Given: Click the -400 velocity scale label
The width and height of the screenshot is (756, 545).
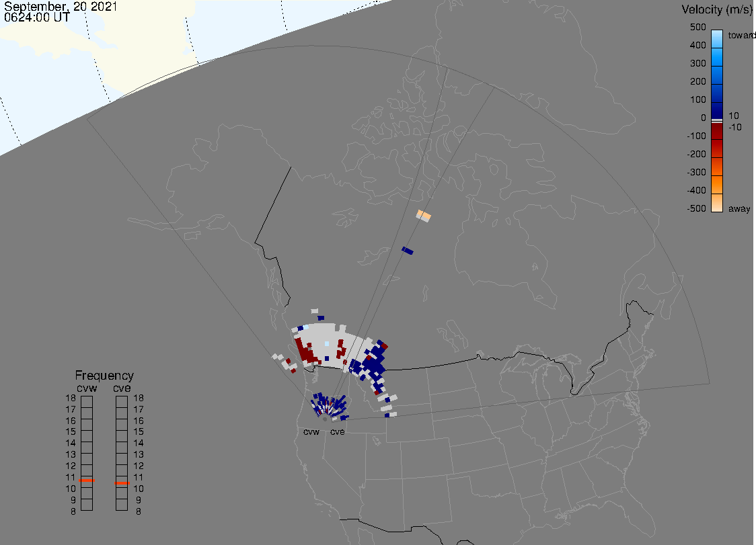Looking at the screenshot, I should (x=696, y=190).
